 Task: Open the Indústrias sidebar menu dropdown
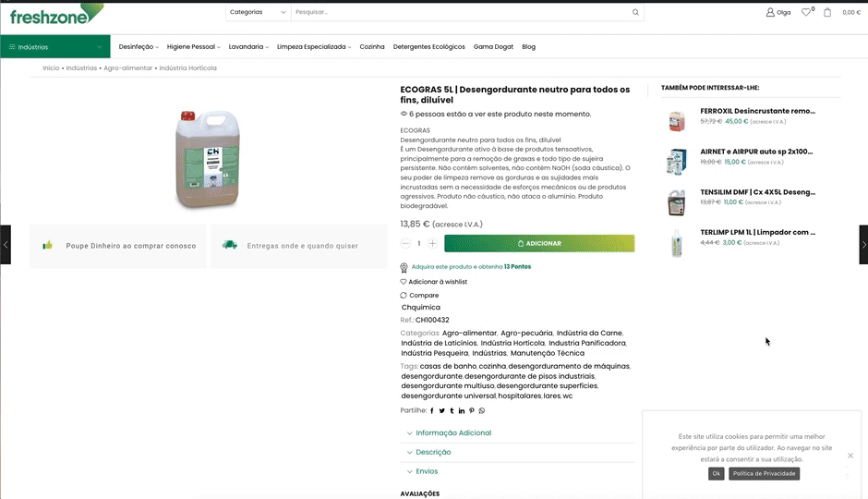point(55,47)
